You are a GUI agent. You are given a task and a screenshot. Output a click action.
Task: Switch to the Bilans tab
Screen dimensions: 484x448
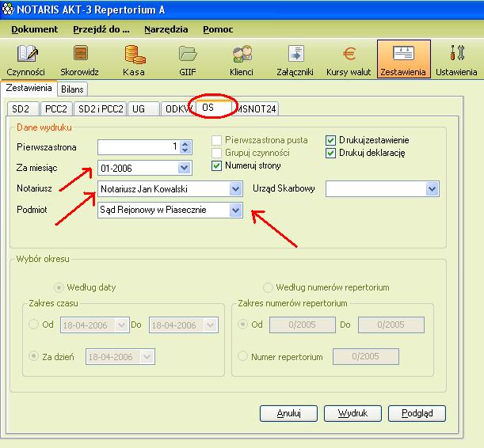click(72, 89)
